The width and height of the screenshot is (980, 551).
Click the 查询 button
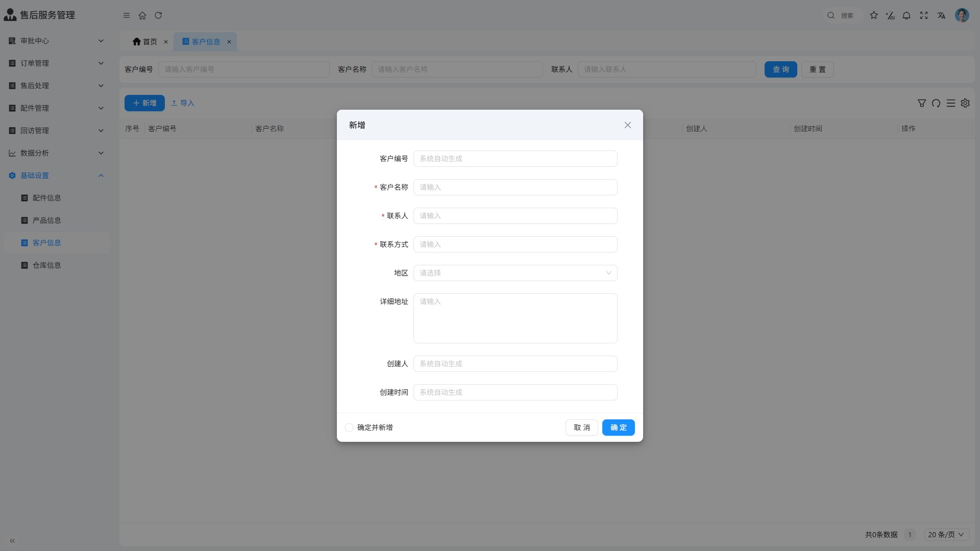tap(781, 69)
